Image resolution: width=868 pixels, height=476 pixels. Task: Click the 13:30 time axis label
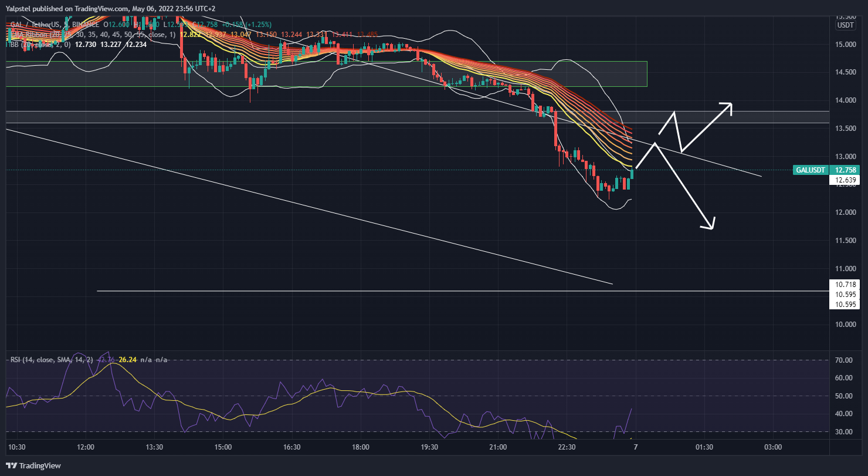[x=154, y=447]
